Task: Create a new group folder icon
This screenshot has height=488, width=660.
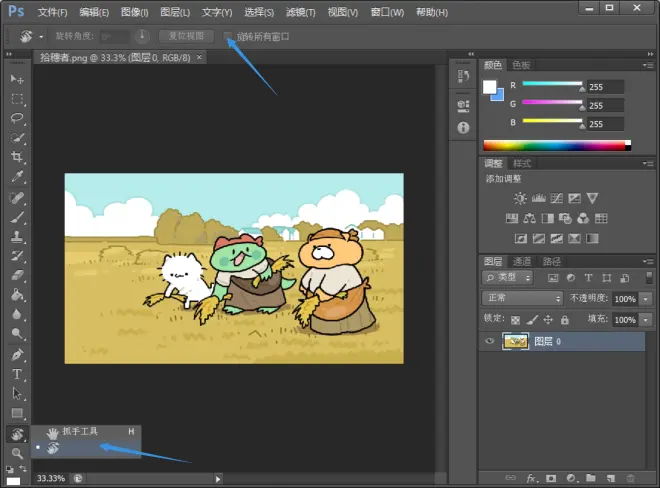Action: point(591,478)
